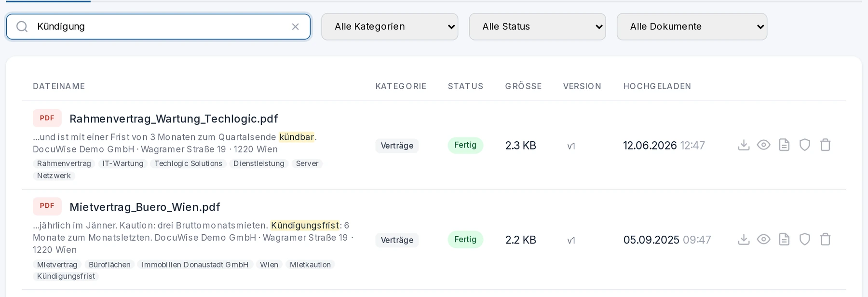This screenshot has height=297, width=868.
Task: Click v1 version in Mietvertrag row
Action: click(x=571, y=241)
